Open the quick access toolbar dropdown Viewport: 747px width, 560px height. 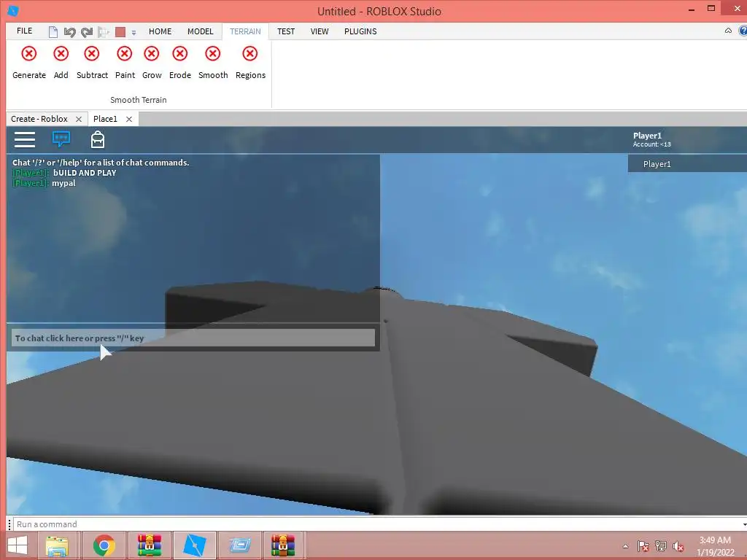[134, 32]
